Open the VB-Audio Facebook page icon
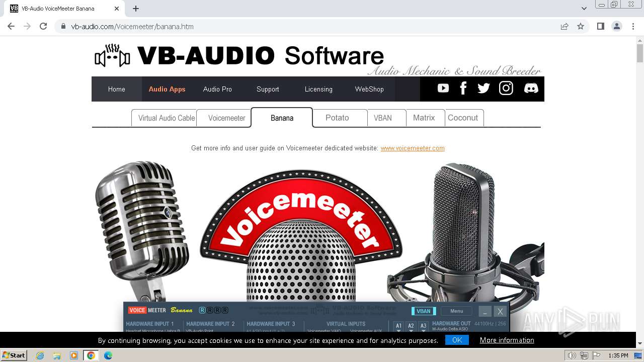This screenshot has width=644, height=362. coord(463,88)
